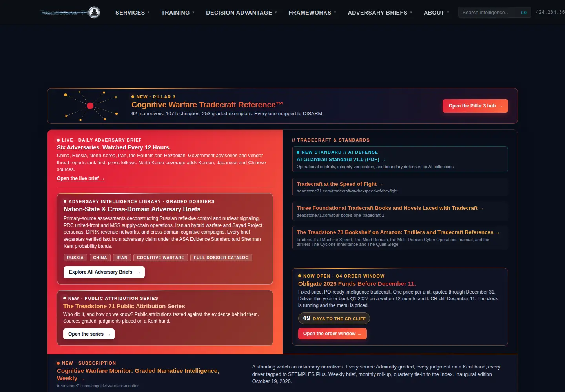Select the Iran tag
565x392 pixels.
122,258
